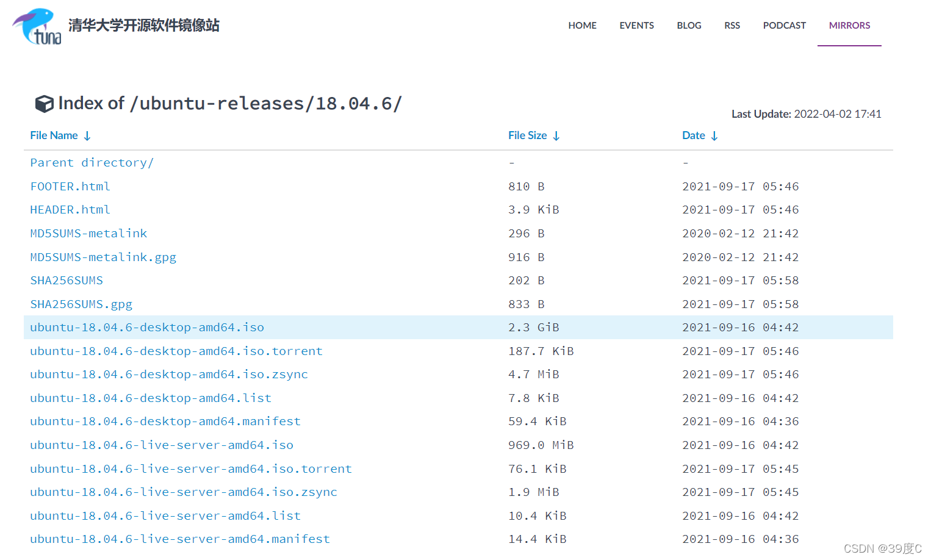The height and width of the screenshot is (560, 931).
Task: Click the 7.8 KiB size value
Action: pyautogui.click(x=534, y=398)
